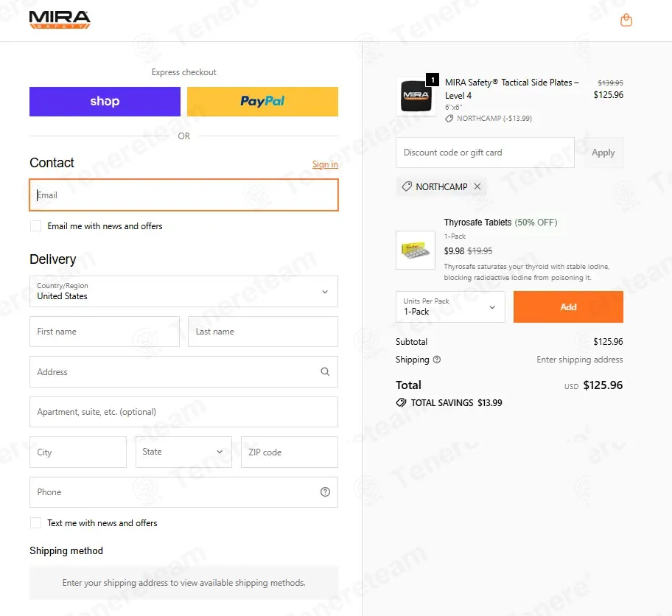Open the Units Per Pack dropdown

(450, 307)
